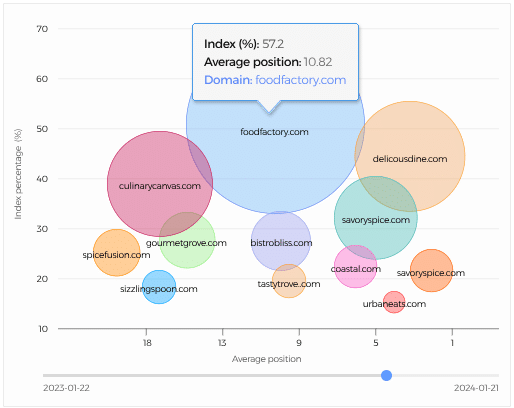This screenshot has height=408, width=514.
Task: Select the coastal.com magenta bubble
Action: 355,266
